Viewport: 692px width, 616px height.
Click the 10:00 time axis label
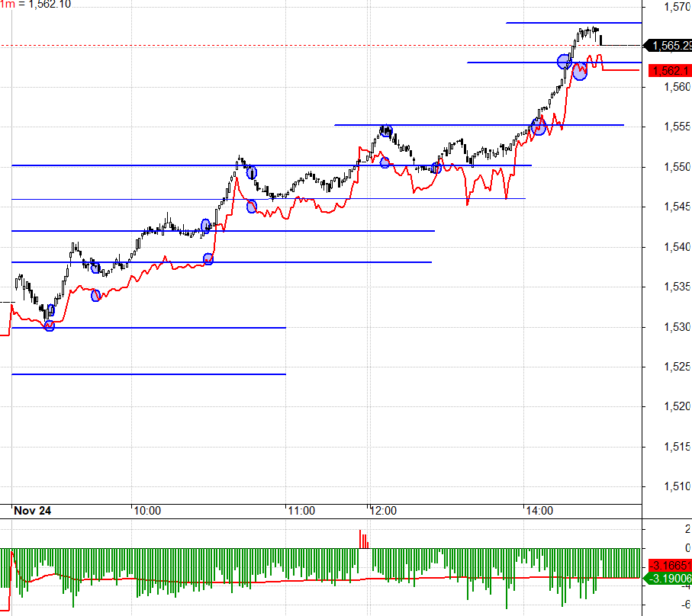[147, 511]
